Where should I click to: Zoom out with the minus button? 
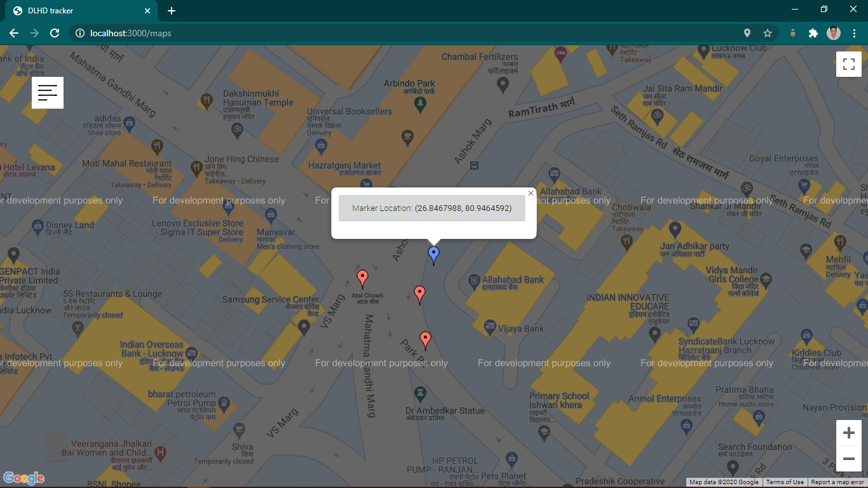point(849,459)
